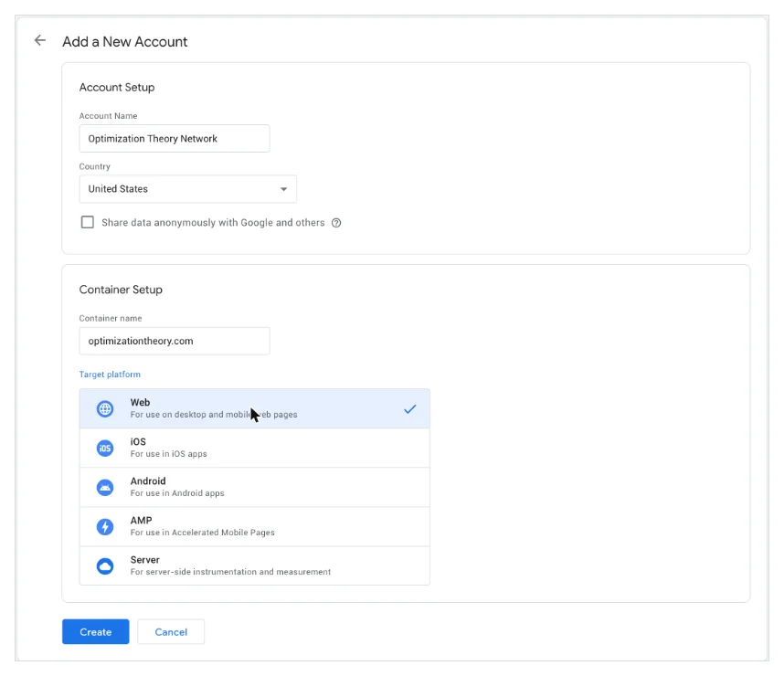
Task: Click the Web globe icon
Action: click(105, 408)
